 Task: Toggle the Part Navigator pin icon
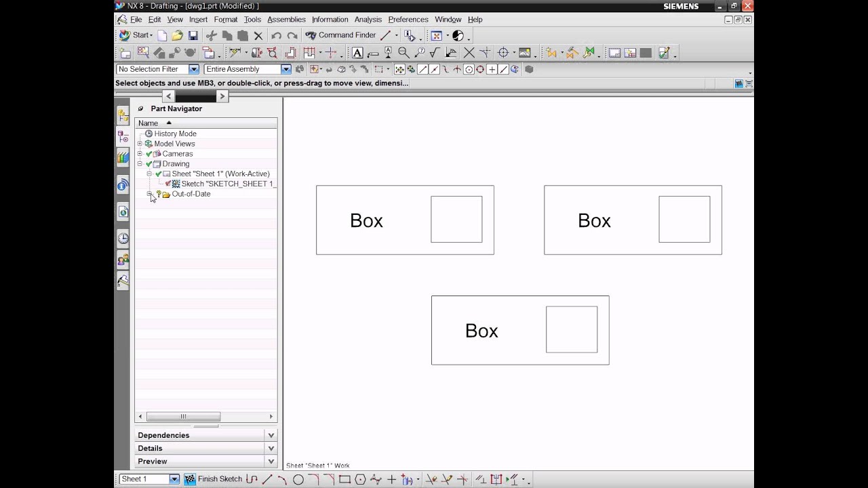pyautogui.click(x=141, y=108)
